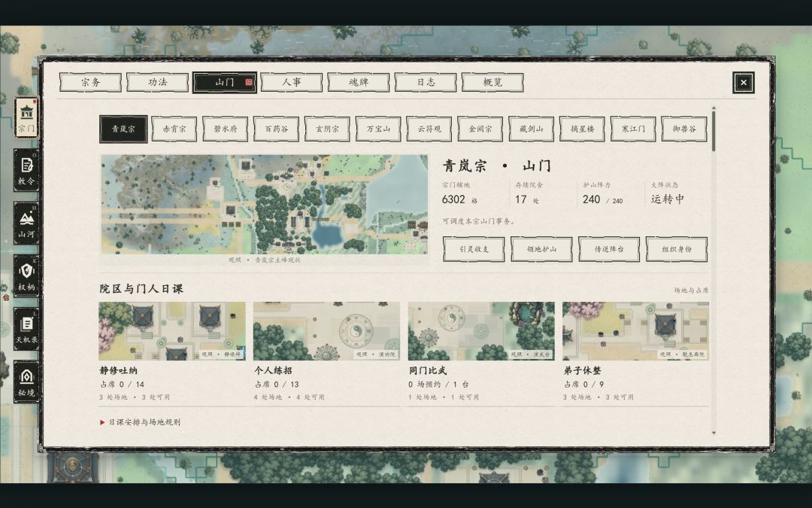Select the 青岚宗 sect tab
Viewport: 812px width, 508px height.
tap(123, 129)
